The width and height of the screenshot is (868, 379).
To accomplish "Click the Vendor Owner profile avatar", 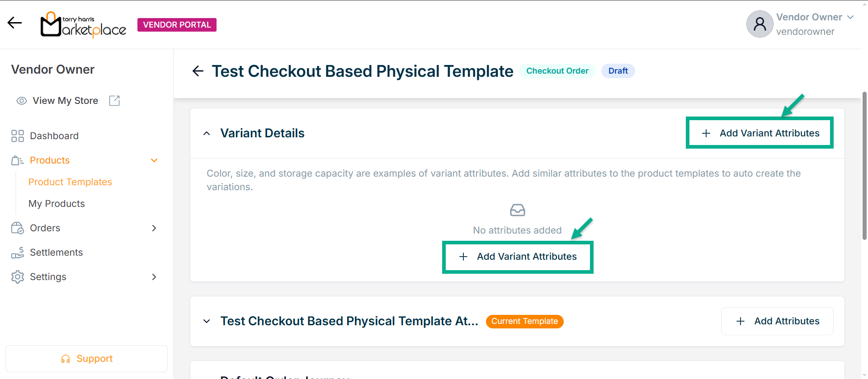I will point(759,24).
